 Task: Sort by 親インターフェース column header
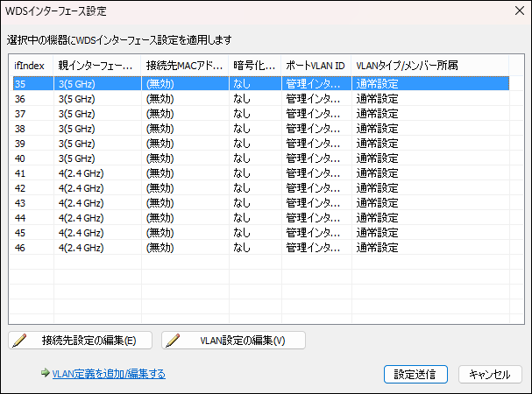(97, 66)
